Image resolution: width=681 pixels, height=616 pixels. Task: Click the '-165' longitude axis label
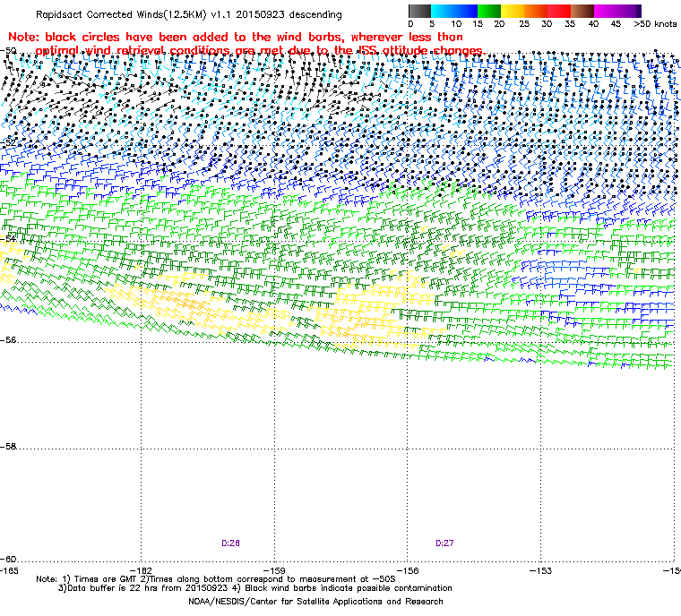(9, 570)
